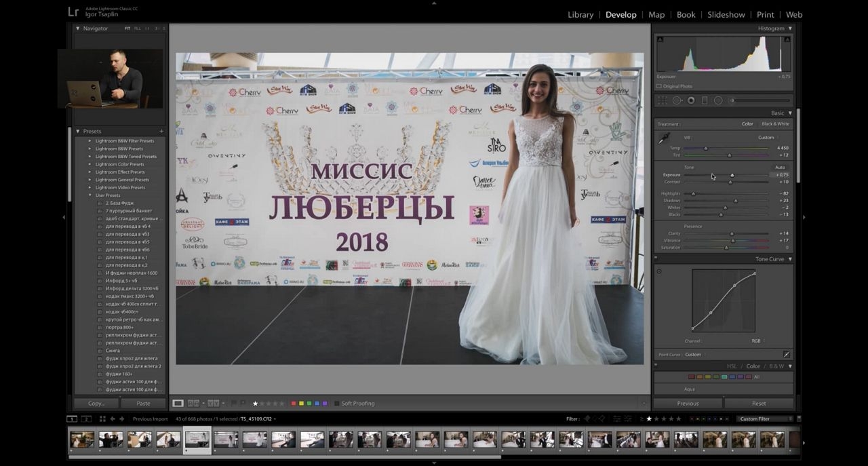Select the Adjustment Brush tool
Image resolution: width=868 pixels, height=466 pixels.
[x=759, y=100]
